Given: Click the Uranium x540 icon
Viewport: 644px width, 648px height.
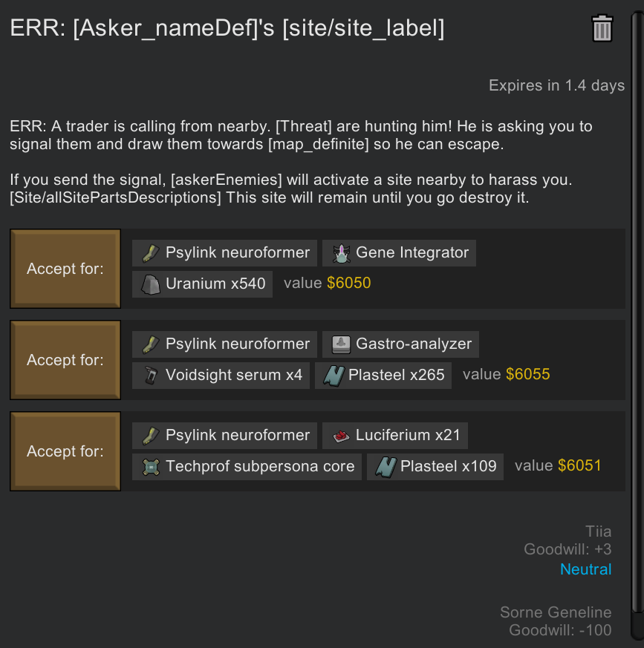Looking at the screenshot, I should [x=151, y=284].
